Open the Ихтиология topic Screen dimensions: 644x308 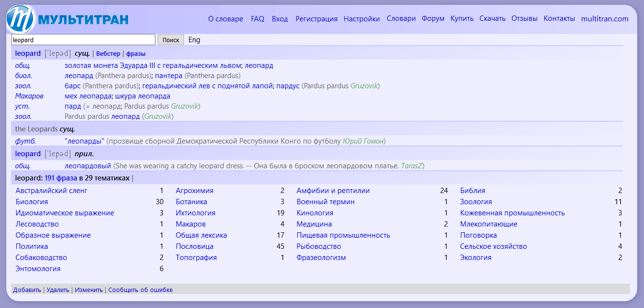196,213
